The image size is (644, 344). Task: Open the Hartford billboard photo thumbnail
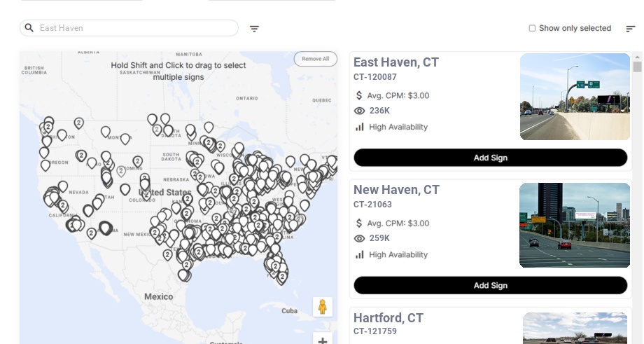click(x=575, y=328)
